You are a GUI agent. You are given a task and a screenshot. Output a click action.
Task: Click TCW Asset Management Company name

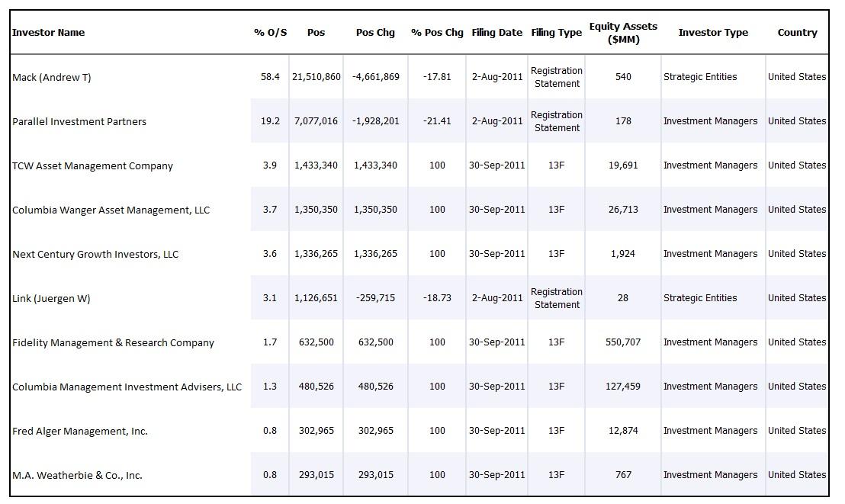pyautogui.click(x=93, y=165)
